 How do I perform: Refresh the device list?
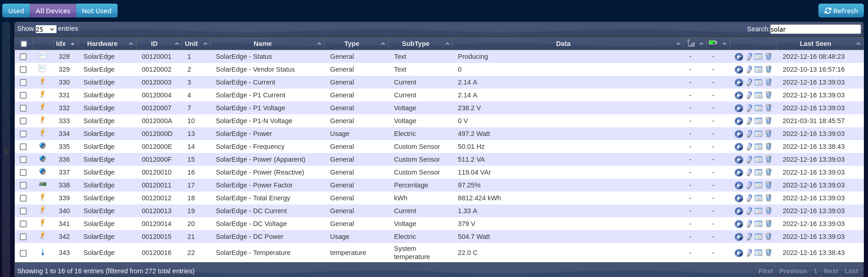tap(841, 11)
